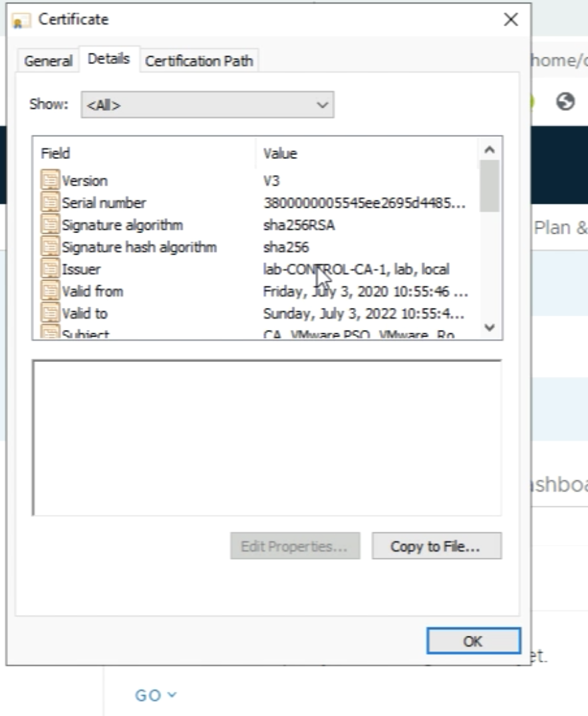
Task: Select the Serial number field icon
Action: (x=50, y=202)
